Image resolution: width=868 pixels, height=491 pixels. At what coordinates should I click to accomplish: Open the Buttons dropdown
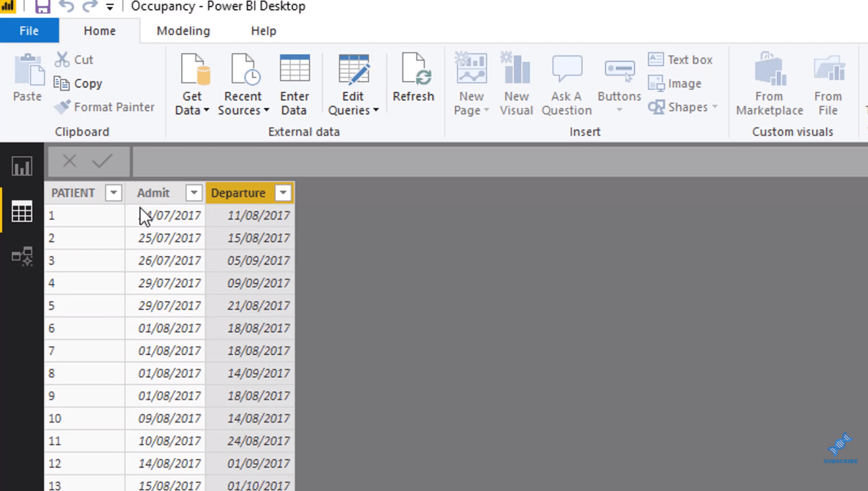(619, 85)
